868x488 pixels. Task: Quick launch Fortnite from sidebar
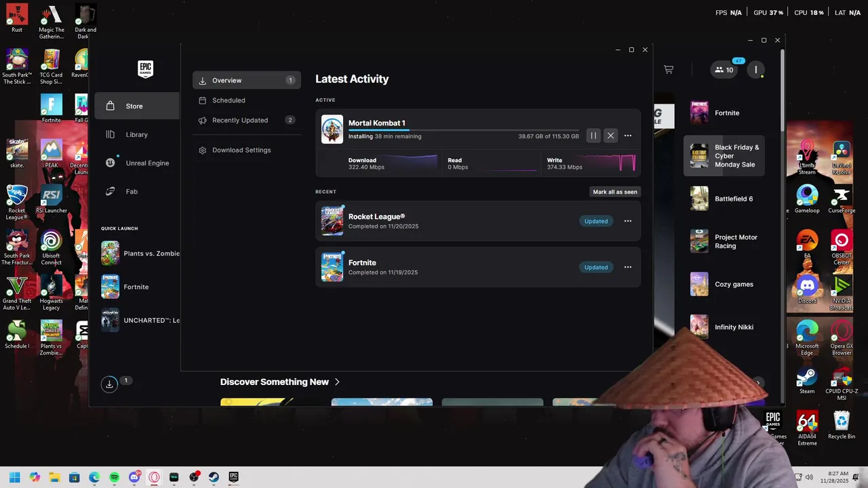tap(140, 287)
